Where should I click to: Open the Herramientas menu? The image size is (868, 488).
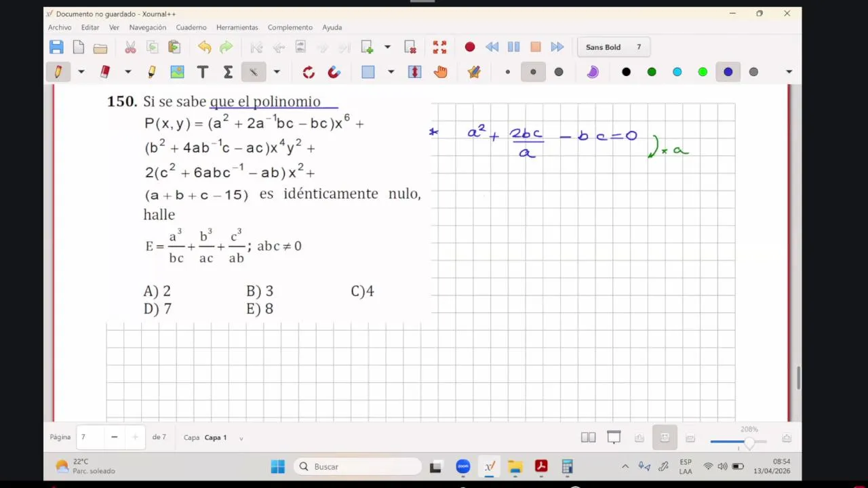tap(237, 27)
